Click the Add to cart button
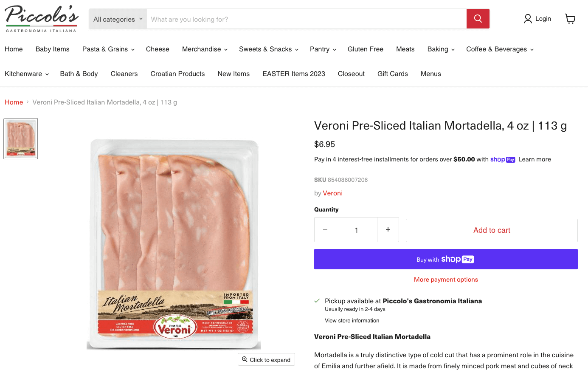The height and width of the screenshot is (370, 588). tap(491, 230)
